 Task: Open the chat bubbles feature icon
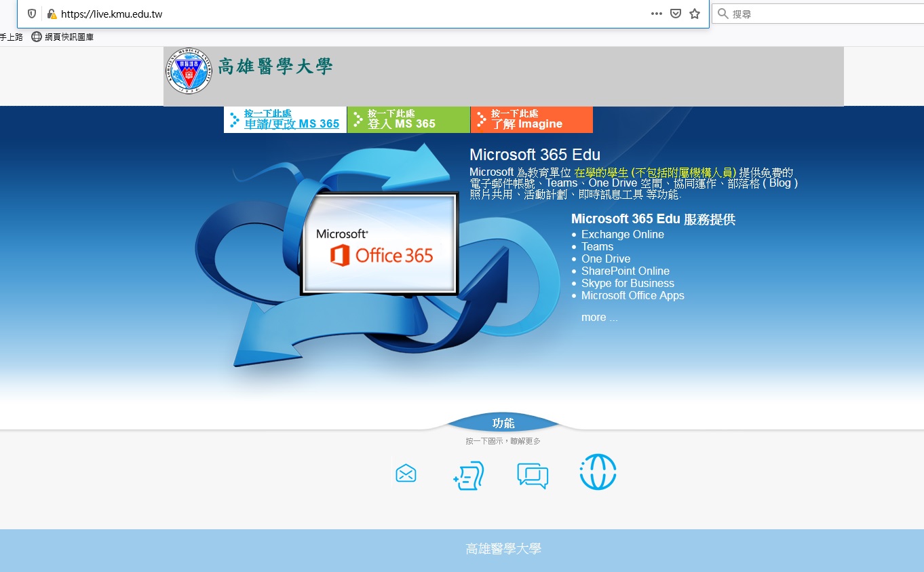533,476
